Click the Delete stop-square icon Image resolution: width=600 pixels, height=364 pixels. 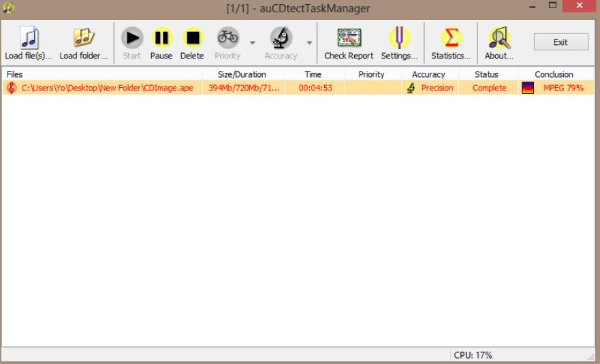point(193,37)
